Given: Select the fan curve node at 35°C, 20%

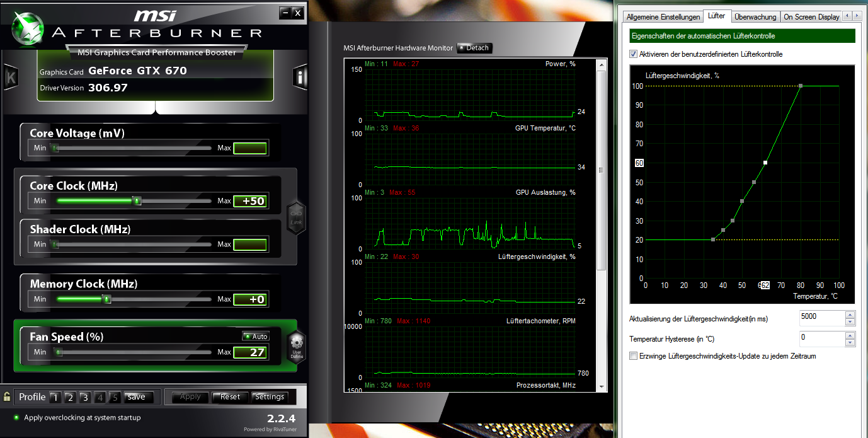Looking at the screenshot, I should click(713, 239).
